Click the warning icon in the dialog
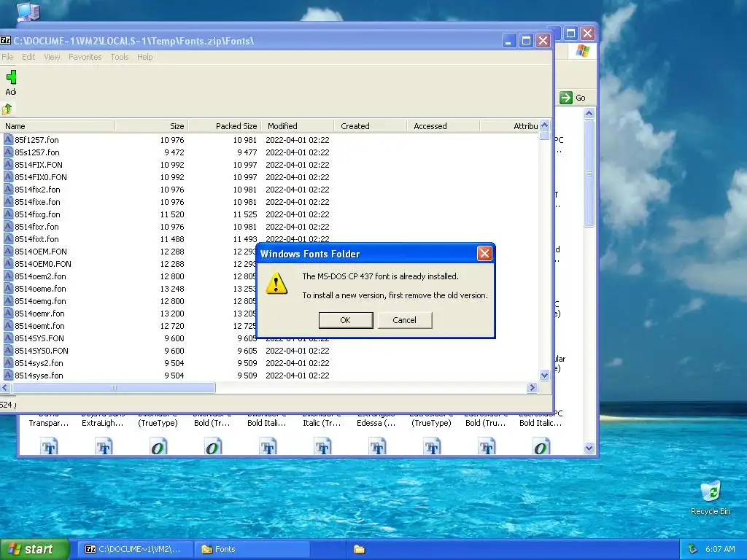Image resolution: width=747 pixels, height=560 pixels. pos(276,283)
